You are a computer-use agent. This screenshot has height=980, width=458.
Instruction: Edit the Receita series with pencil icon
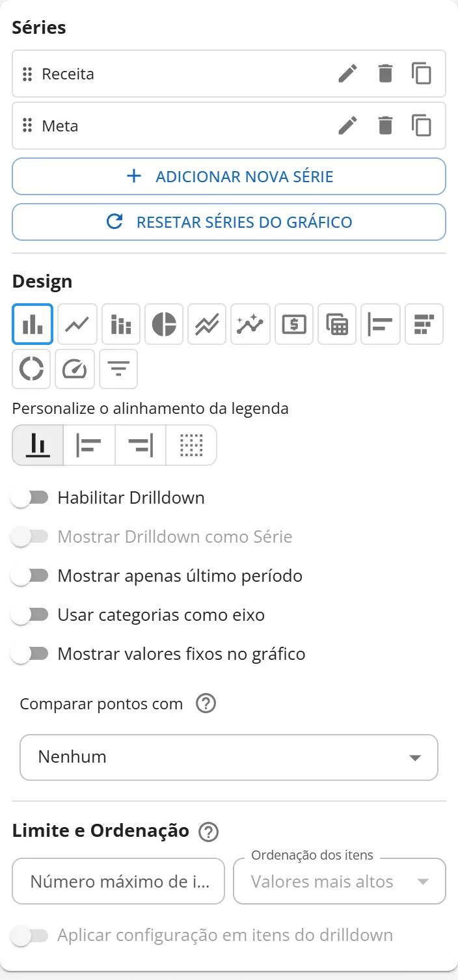[x=348, y=74]
